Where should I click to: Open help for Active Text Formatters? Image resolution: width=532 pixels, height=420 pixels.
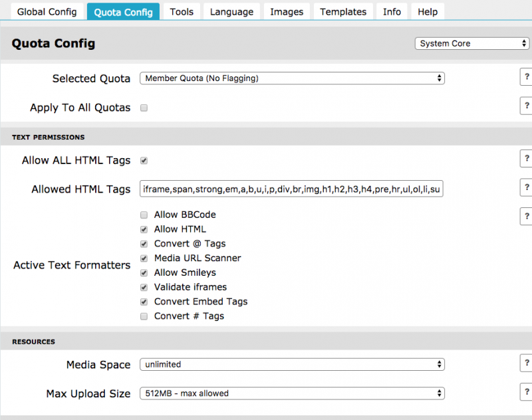coord(526,216)
